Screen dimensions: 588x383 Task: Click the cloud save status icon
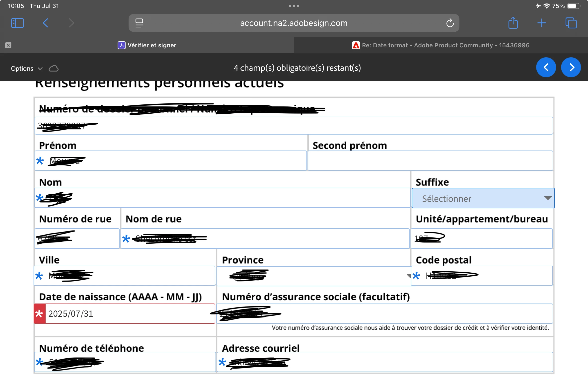(x=54, y=69)
